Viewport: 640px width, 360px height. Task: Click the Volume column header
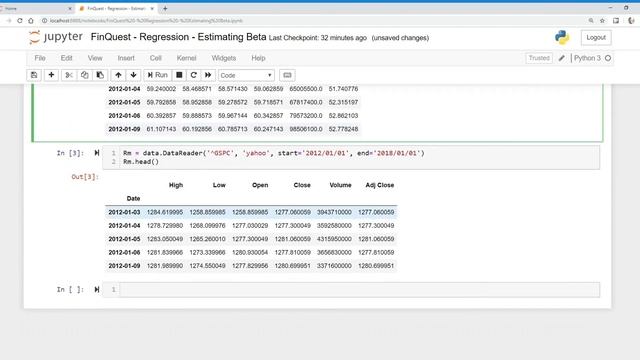[340, 185]
